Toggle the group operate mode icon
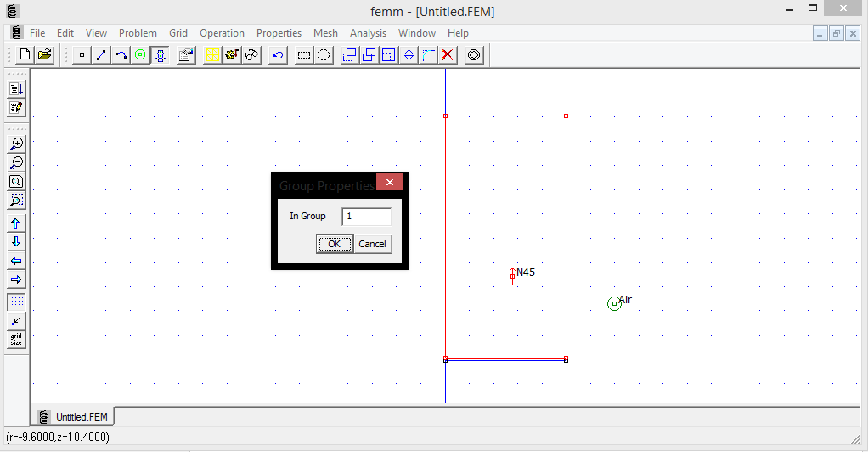This screenshot has width=868, height=452. 161,55
